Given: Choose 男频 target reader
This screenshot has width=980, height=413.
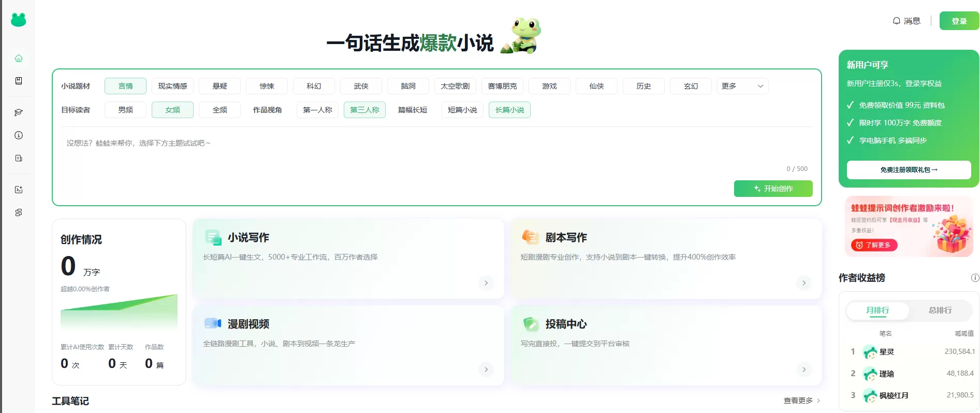Looking at the screenshot, I should click(125, 110).
